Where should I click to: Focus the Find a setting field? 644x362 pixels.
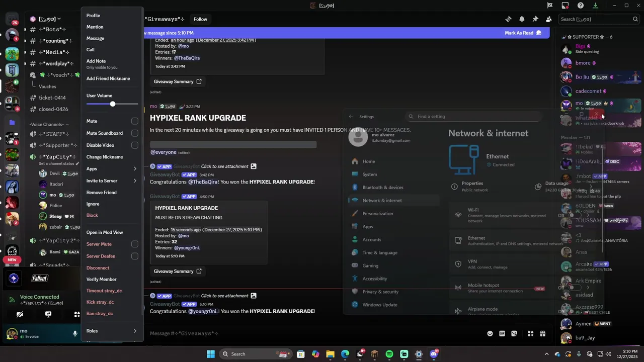point(473,116)
